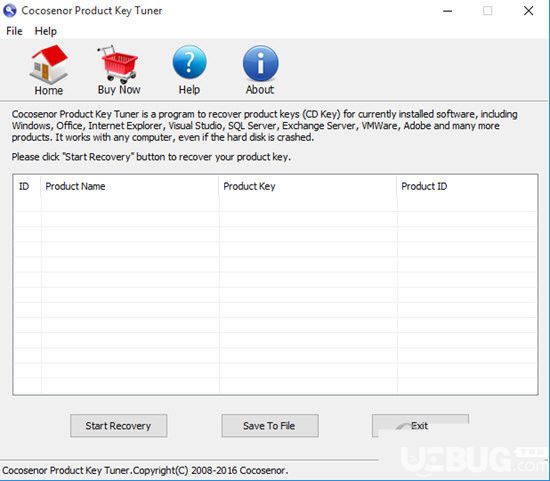
Task: Click the Save To File button
Action: tap(270, 426)
